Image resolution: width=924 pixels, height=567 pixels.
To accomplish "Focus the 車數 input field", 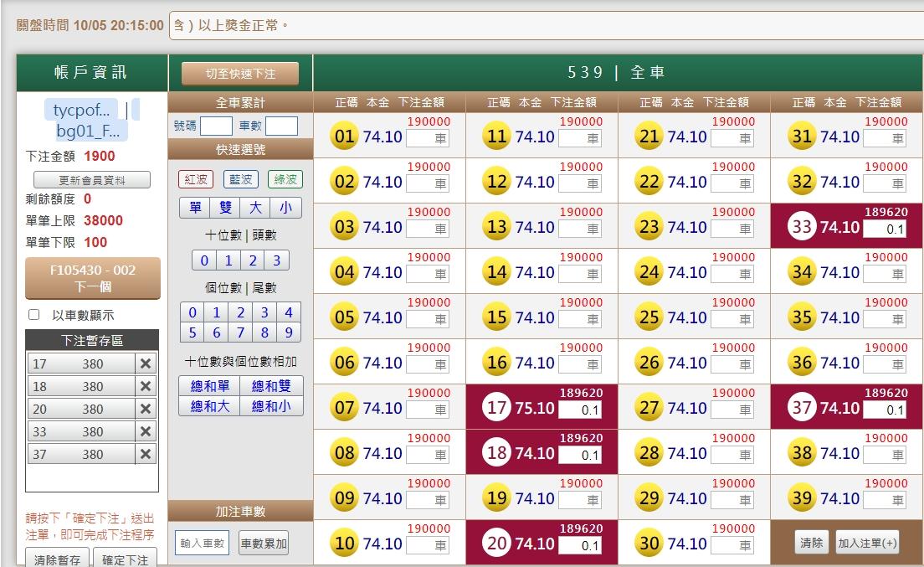I will [x=282, y=126].
